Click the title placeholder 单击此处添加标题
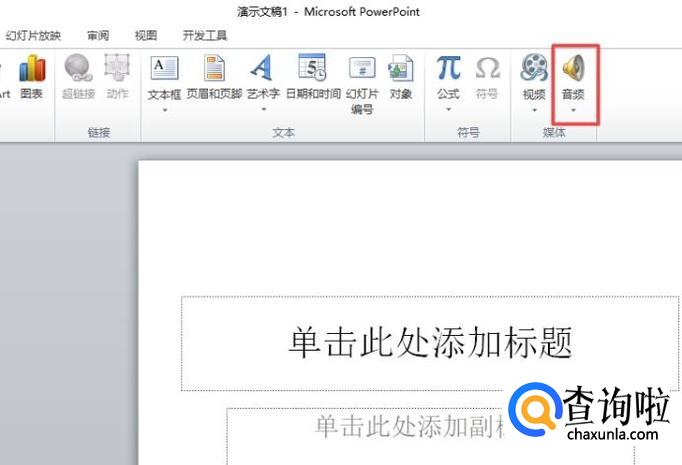The height and width of the screenshot is (465, 682). [430, 343]
